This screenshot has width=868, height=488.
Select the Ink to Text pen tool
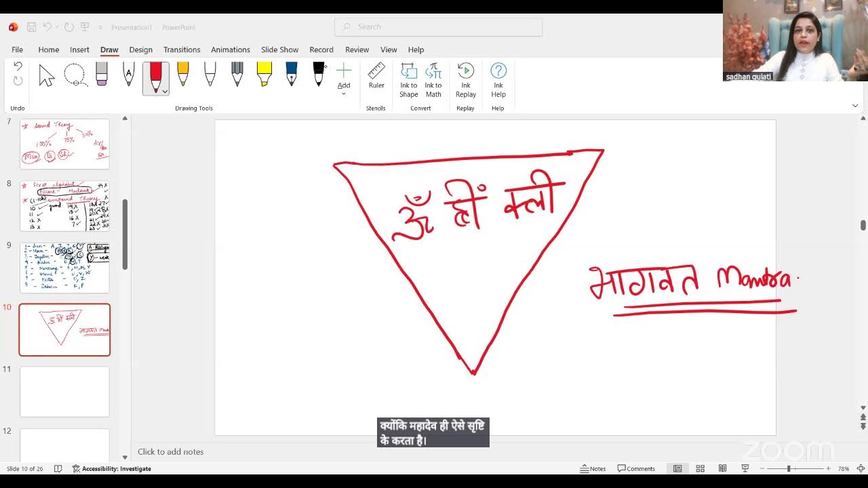pyautogui.click(x=129, y=75)
